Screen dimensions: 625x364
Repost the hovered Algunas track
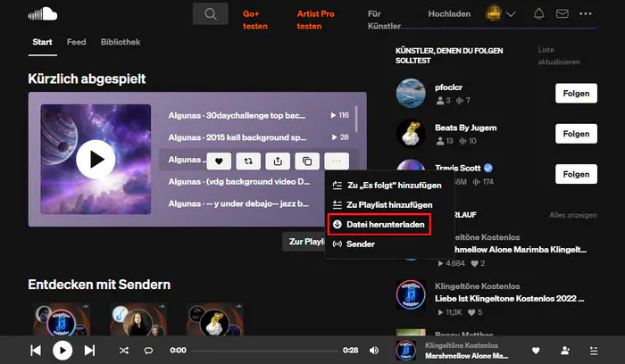[248, 161]
